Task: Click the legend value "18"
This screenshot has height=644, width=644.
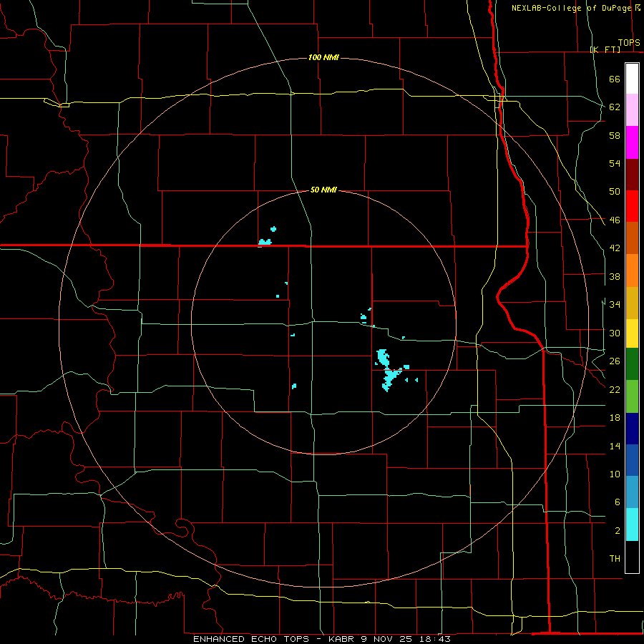Action: (x=615, y=418)
